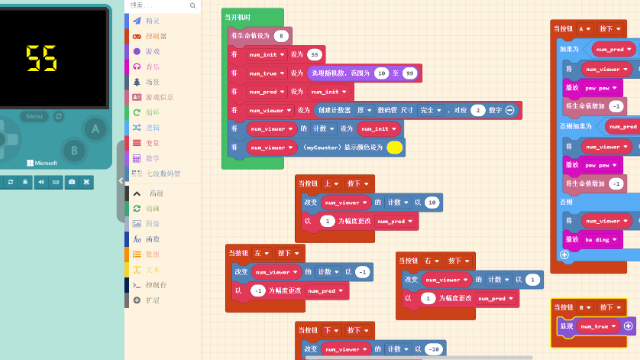The width and height of the screenshot is (640, 360).
Task: Open the button A dropdown in event block
Action: [x=584, y=29]
